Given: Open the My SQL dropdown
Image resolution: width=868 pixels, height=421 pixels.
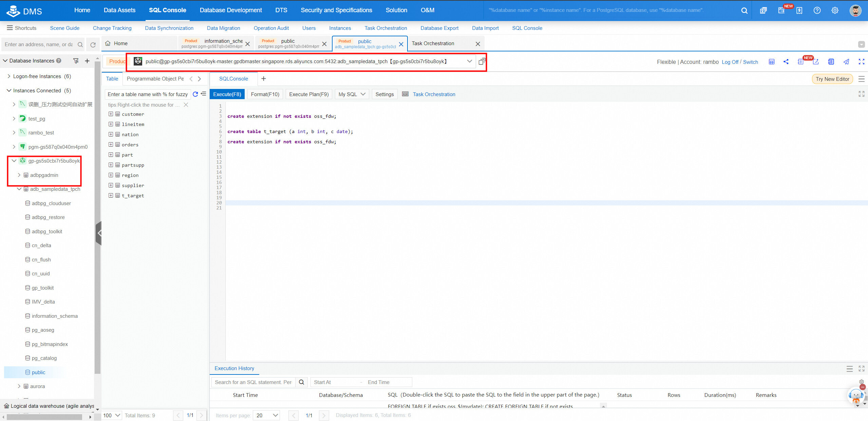Looking at the screenshot, I should (352, 94).
